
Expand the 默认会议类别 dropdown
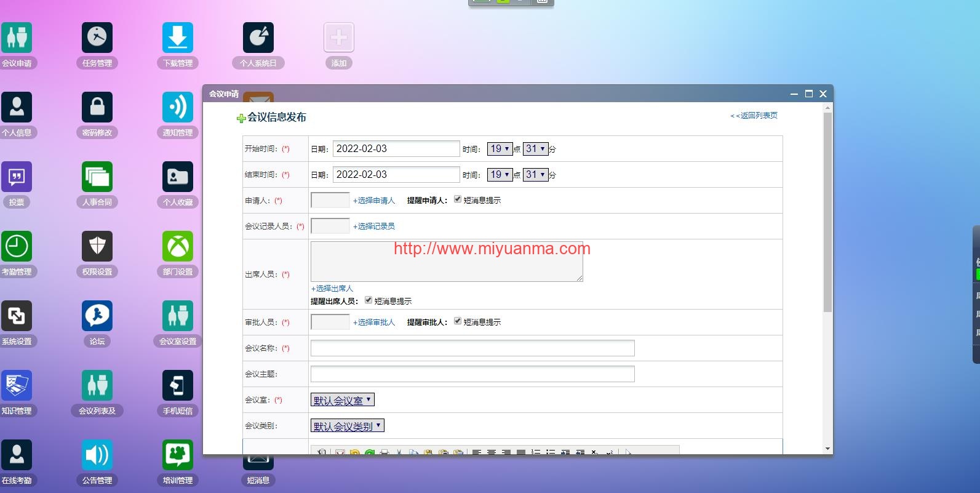348,426
